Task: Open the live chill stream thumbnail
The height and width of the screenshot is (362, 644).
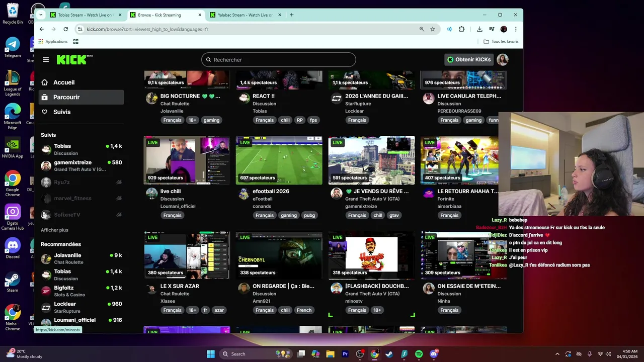Action: 187,160
